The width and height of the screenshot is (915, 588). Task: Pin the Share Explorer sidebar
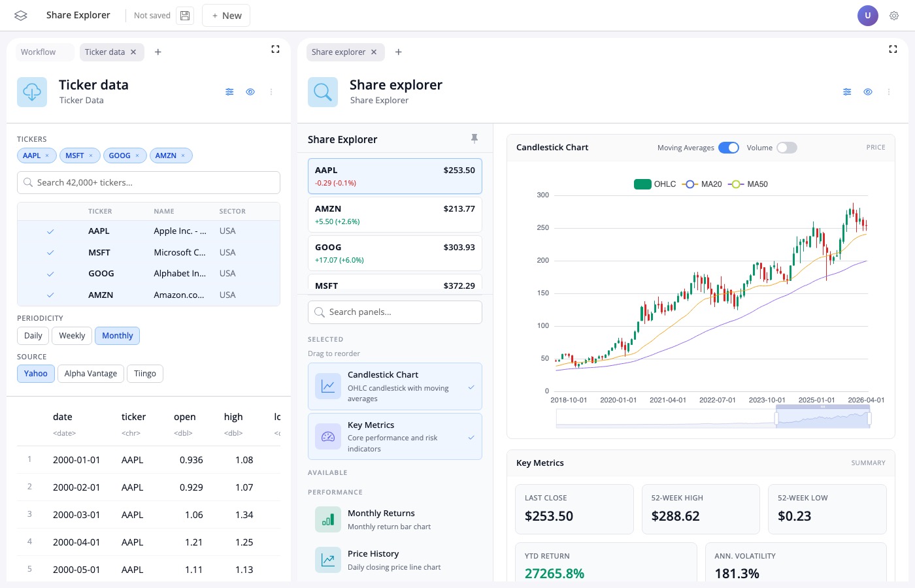tap(474, 139)
